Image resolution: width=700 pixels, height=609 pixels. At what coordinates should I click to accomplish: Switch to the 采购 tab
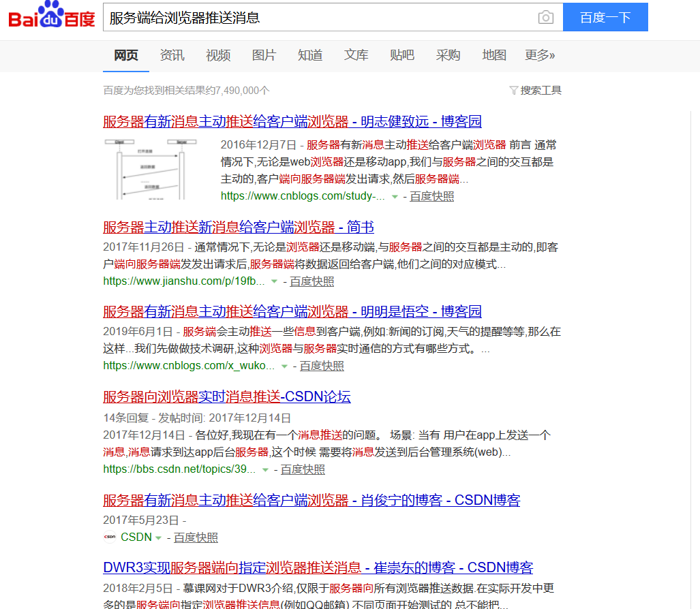(x=448, y=55)
